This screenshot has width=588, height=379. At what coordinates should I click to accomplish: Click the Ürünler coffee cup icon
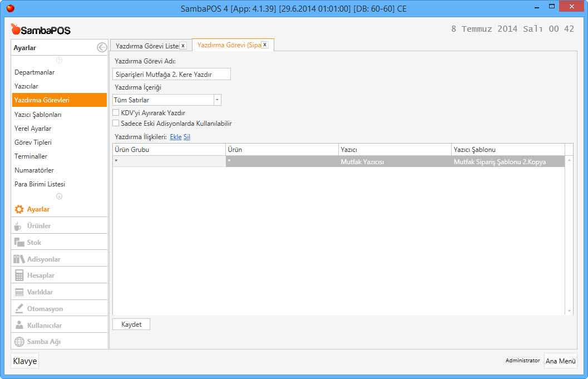tap(19, 226)
